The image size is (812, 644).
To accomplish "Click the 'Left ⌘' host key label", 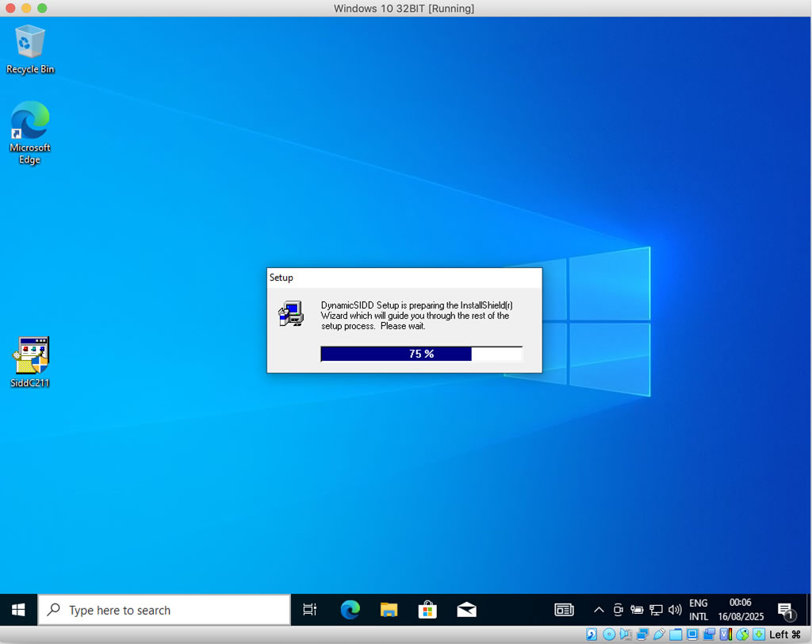I will tap(785, 634).
